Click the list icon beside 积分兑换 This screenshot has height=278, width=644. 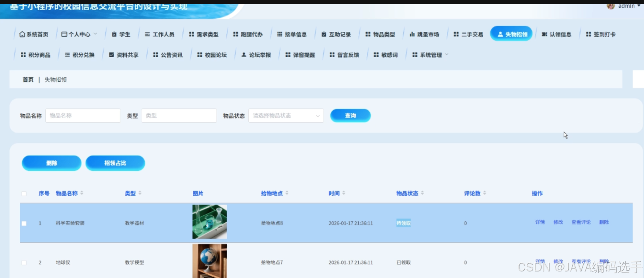tap(67, 55)
